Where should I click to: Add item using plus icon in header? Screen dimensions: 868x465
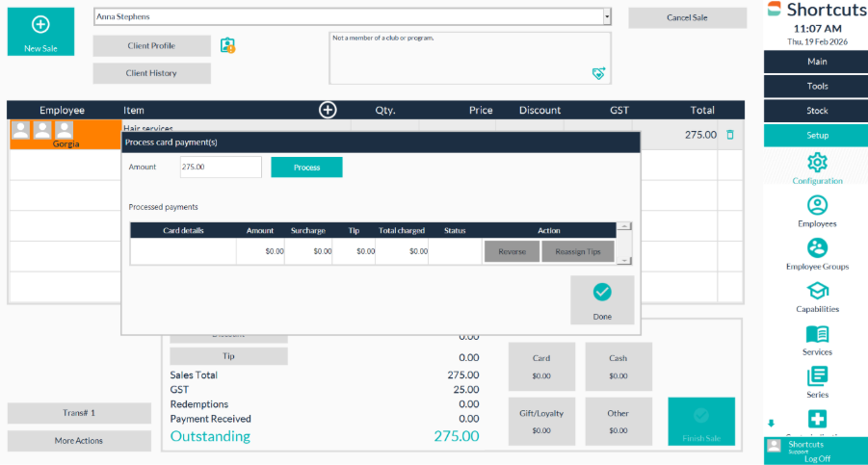tap(328, 110)
